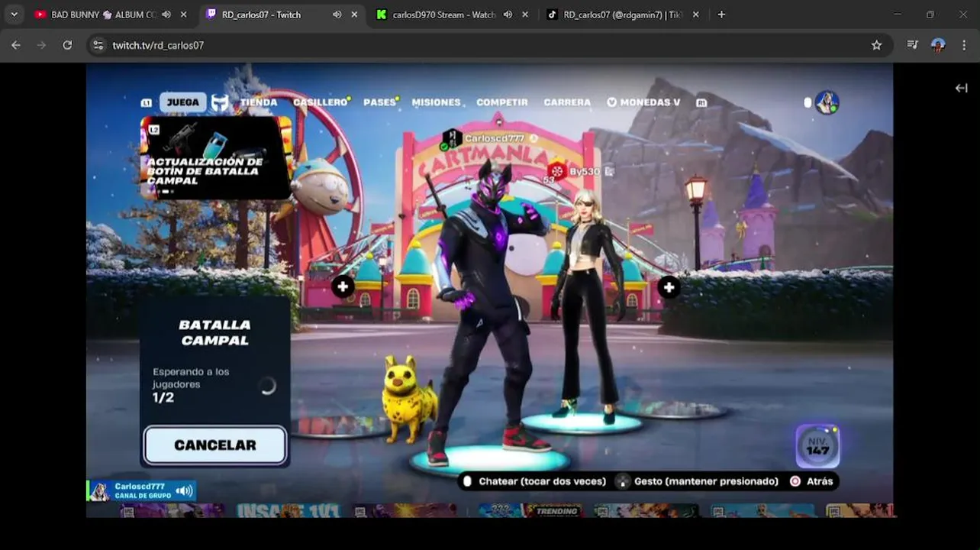Screen dimensions: 980x550
Task: Click the Esperando a los jugadores status
Action: 191,378
